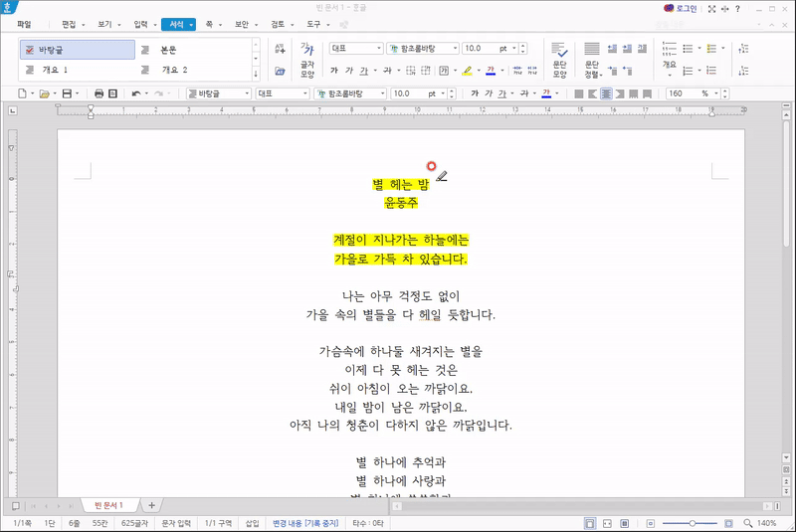The height and width of the screenshot is (532, 796).
Task: Expand the style gallery bottom arrow
Action: click(x=256, y=74)
